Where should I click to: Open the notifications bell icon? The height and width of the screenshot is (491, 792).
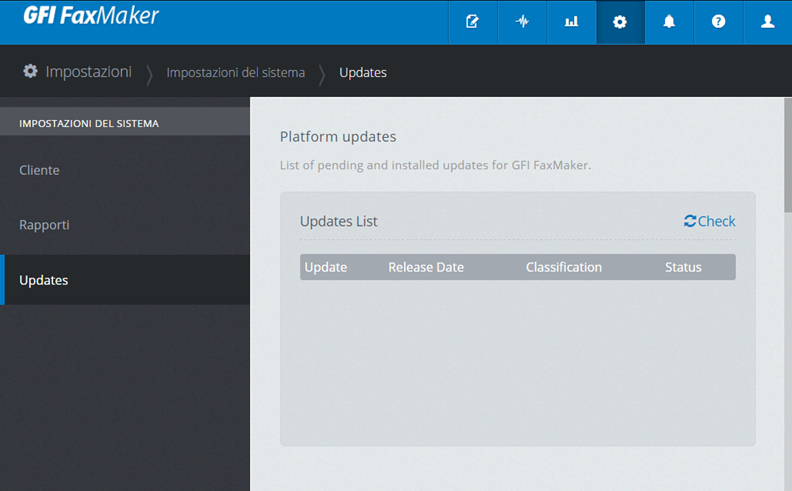pos(669,22)
